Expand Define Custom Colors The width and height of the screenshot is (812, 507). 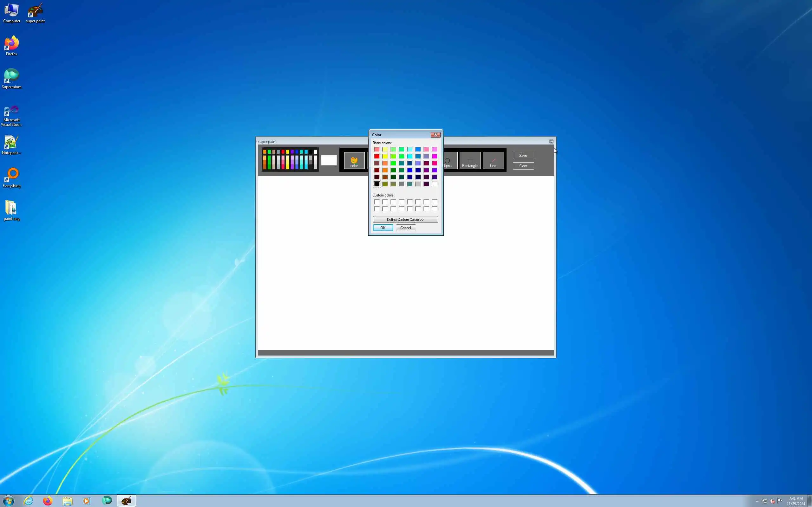pos(405,220)
